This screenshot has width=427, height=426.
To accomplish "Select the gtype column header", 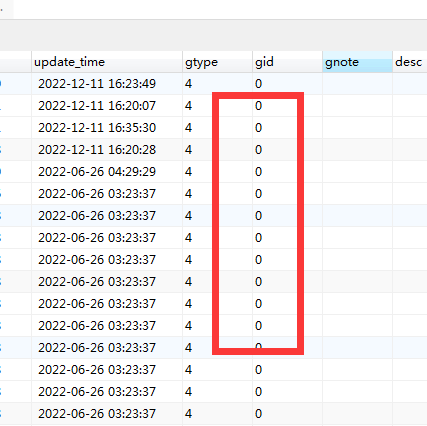I will [217, 62].
